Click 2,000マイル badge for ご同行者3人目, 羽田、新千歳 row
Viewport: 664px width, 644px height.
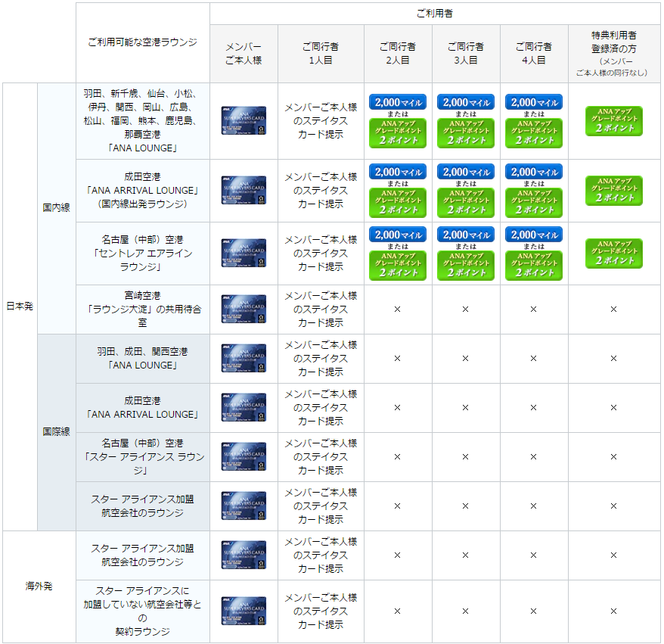click(x=466, y=102)
